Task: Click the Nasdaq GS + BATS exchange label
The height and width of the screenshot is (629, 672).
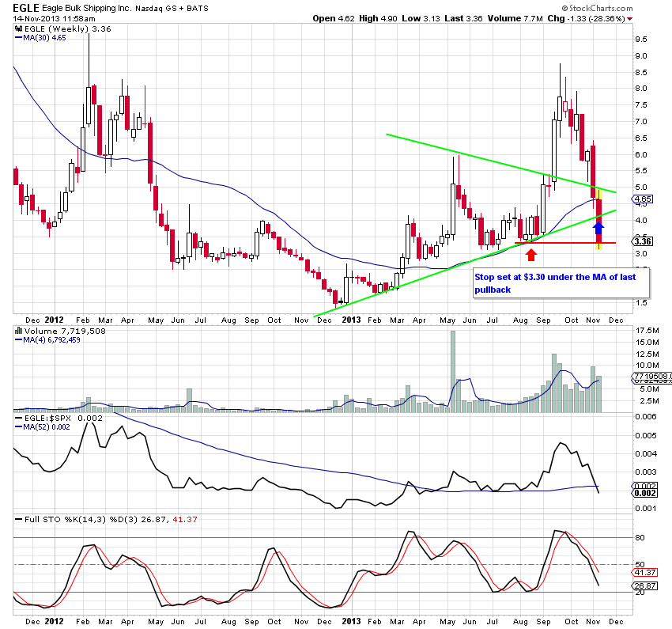Action: point(172,9)
